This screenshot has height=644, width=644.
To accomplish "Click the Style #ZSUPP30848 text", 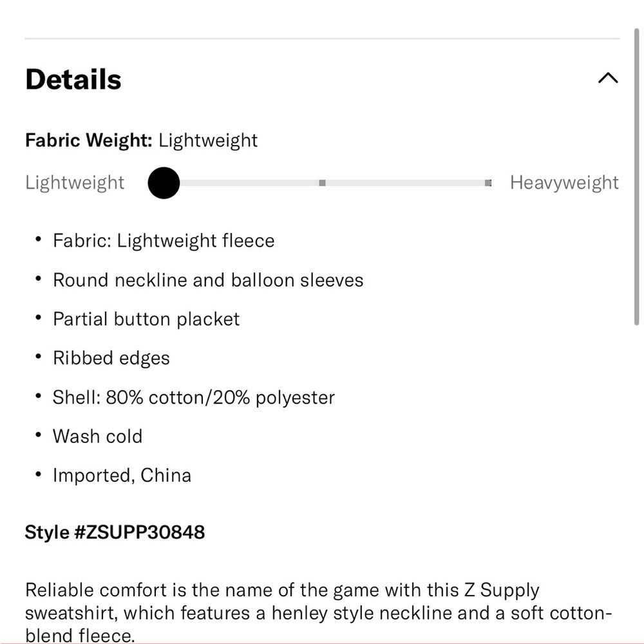I will [x=115, y=533].
